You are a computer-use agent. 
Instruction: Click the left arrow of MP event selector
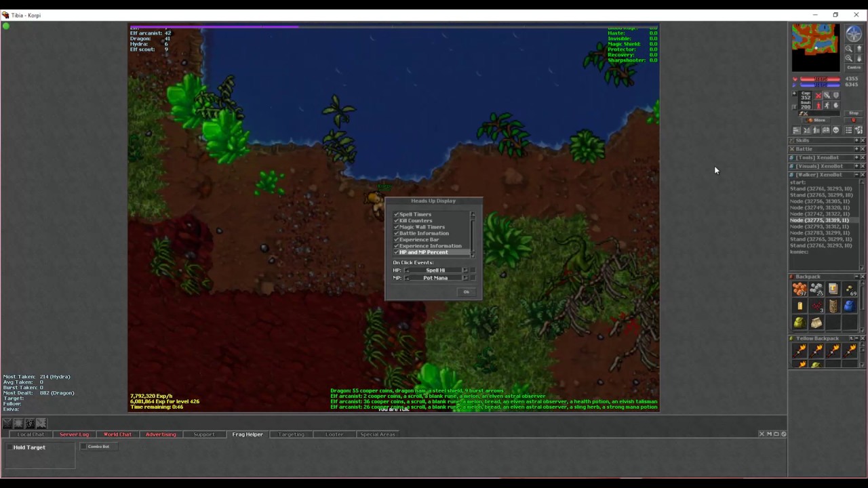point(407,278)
